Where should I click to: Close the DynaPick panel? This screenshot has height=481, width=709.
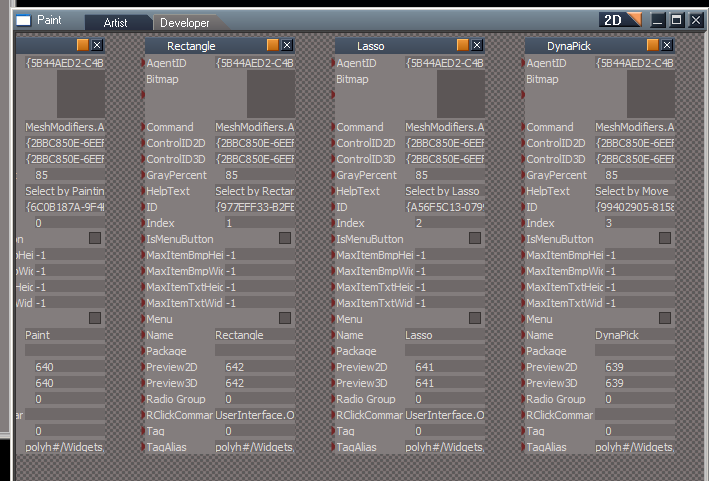click(667, 45)
